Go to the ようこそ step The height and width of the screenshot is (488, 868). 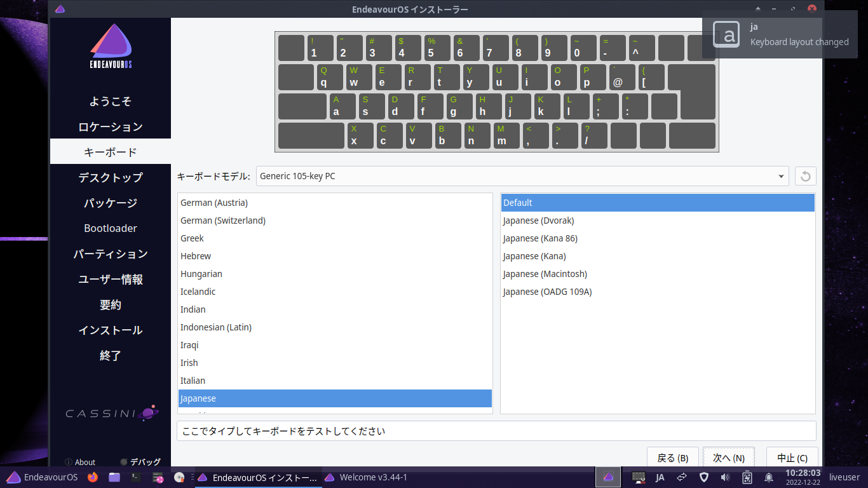click(111, 101)
